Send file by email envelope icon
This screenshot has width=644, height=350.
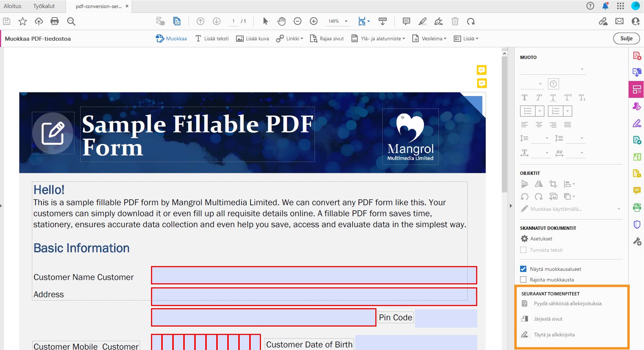[x=619, y=21]
